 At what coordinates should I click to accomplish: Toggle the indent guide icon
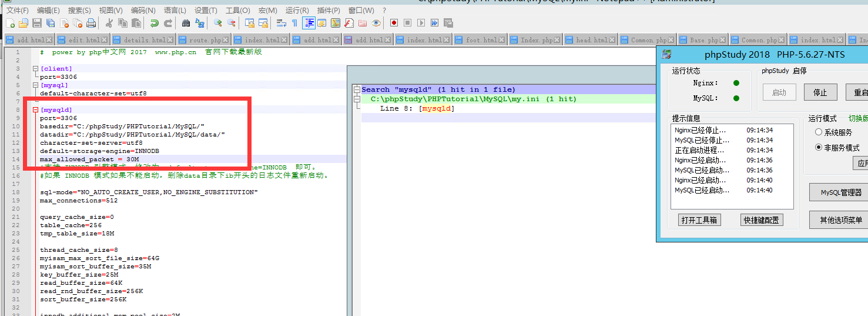pos(309,23)
